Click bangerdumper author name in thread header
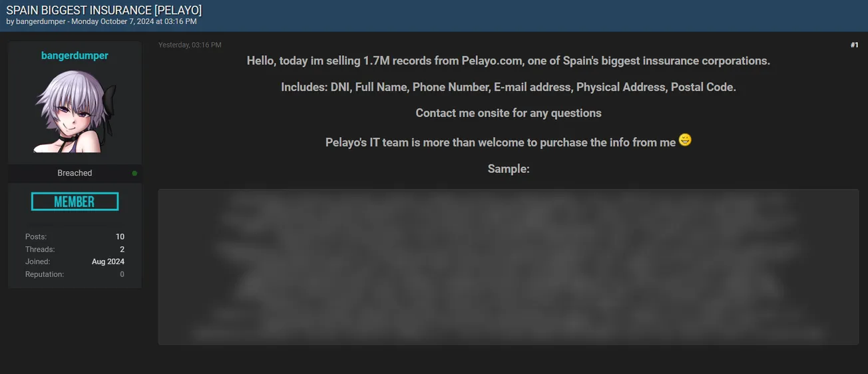 click(41, 22)
